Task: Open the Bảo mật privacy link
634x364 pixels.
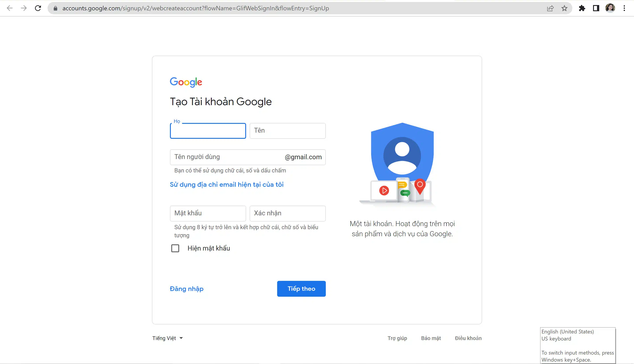Action: 431,338
